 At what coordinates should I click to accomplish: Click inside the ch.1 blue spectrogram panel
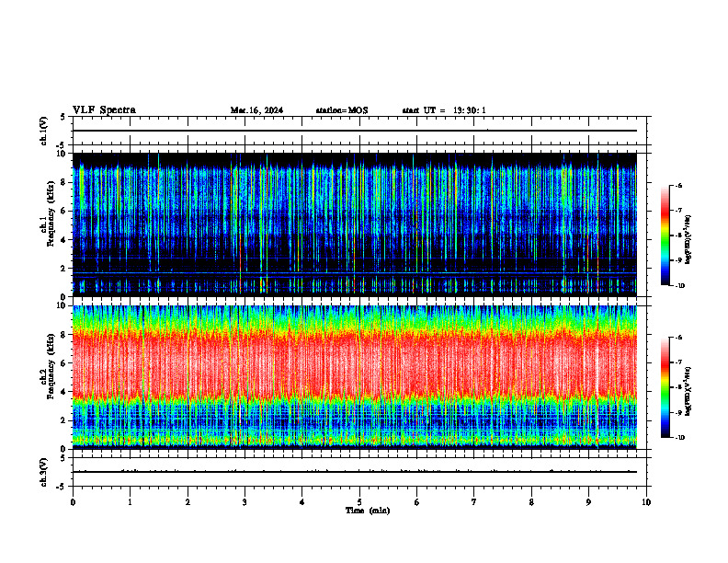coord(354,224)
